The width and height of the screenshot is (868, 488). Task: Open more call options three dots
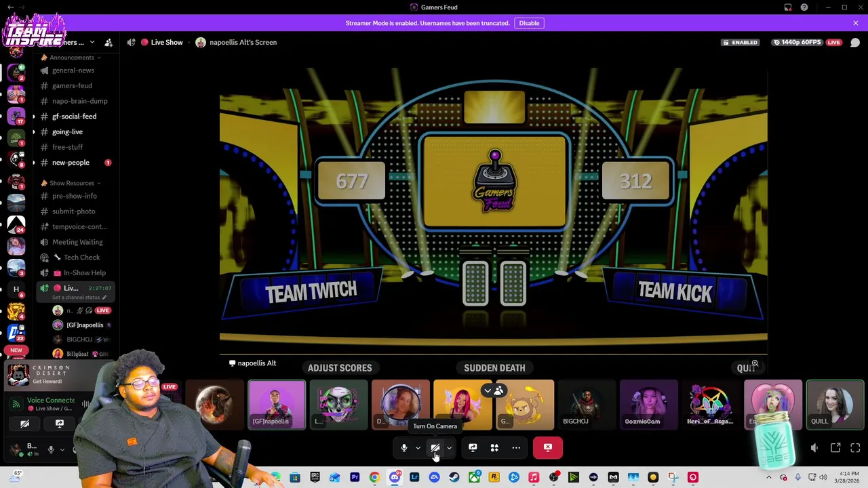click(516, 447)
